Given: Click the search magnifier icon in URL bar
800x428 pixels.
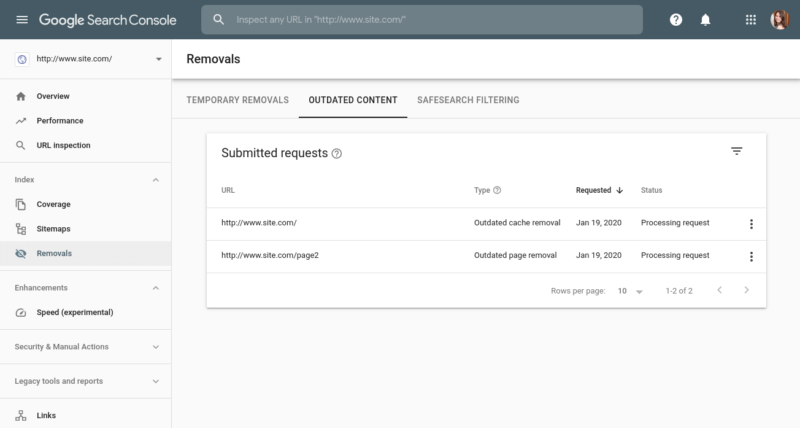Looking at the screenshot, I should 218,20.
